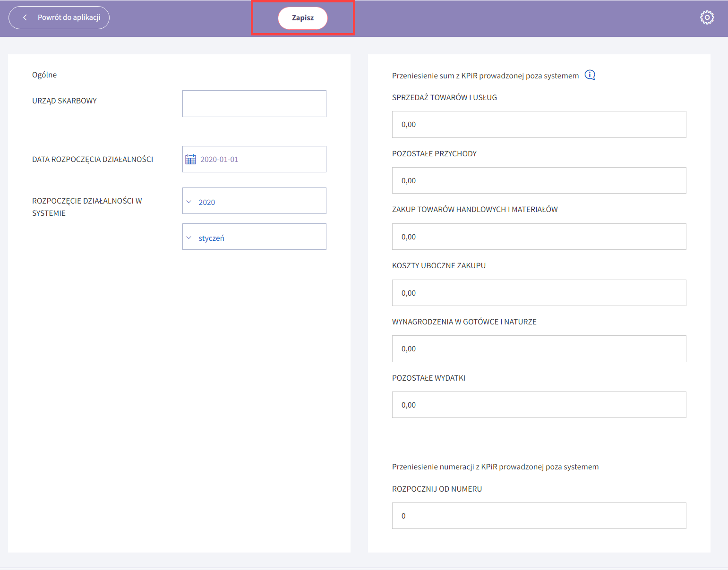
Task: Click the URZĄD SKARBOWY label
Action: coord(64,101)
